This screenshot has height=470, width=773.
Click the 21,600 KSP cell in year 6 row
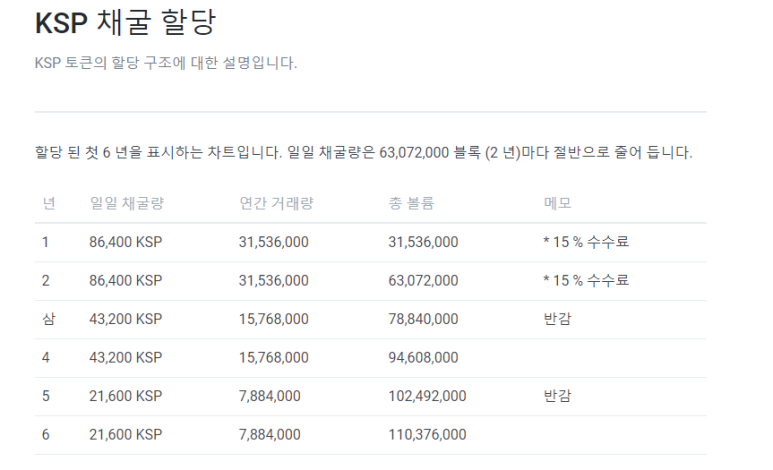click(126, 434)
